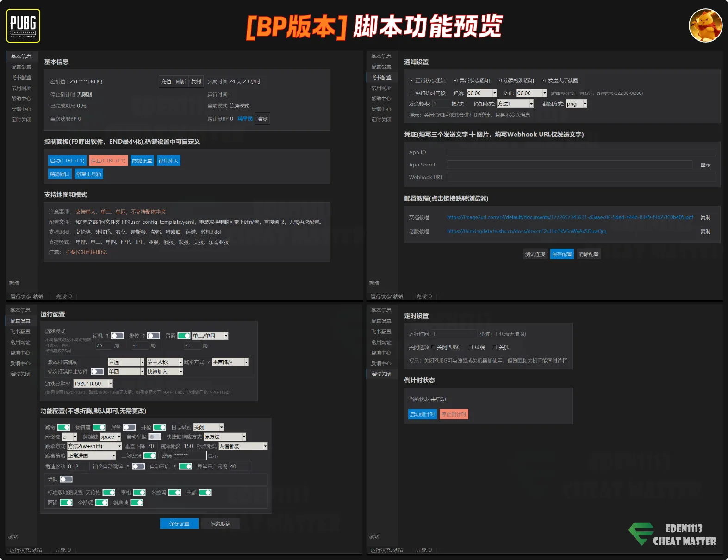The image size is (728, 560).
Task: Expand the 日志级别 dropdown
Action: coord(208,427)
